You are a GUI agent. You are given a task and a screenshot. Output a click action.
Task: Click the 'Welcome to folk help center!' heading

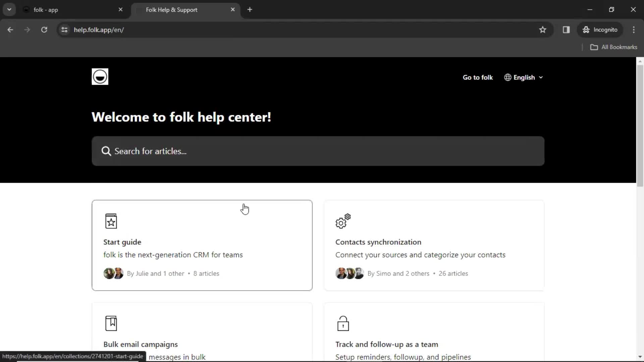(x=181, y=117)
